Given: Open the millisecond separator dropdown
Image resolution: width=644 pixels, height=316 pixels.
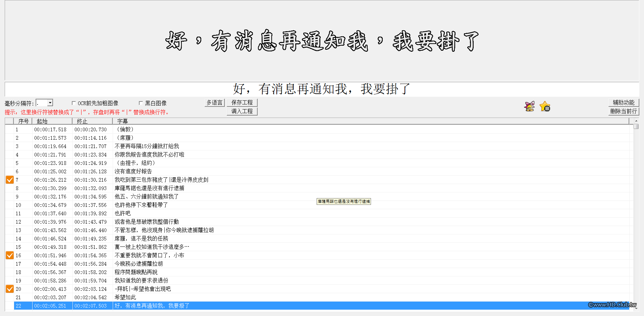Looking at the screenshot, I should click(50, 102).
